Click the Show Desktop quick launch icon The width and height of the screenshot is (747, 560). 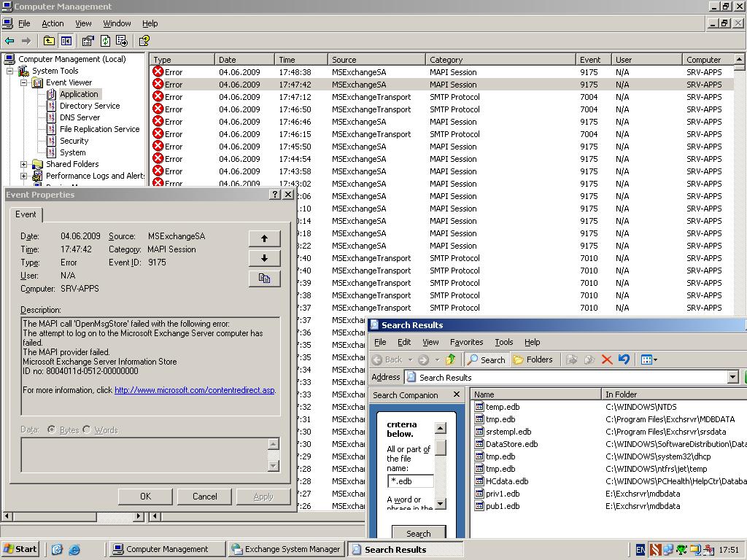point(57,550)
